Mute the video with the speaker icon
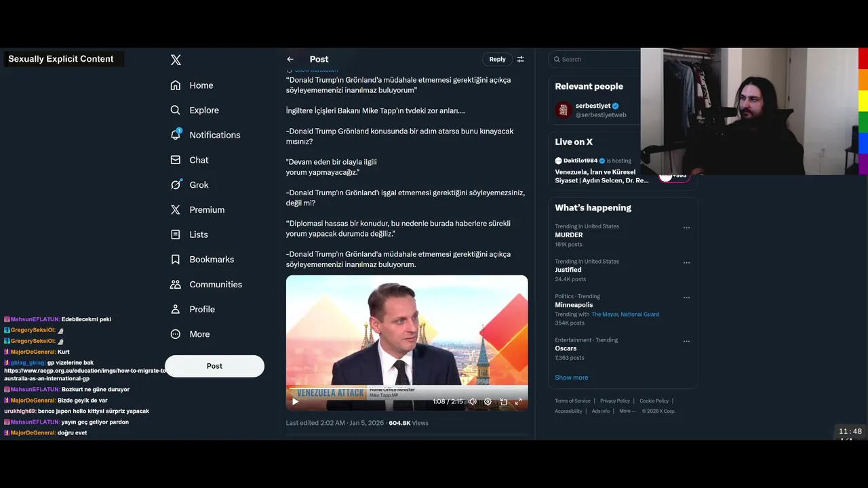This screenshot has width=868, height=488. [473, 401]
